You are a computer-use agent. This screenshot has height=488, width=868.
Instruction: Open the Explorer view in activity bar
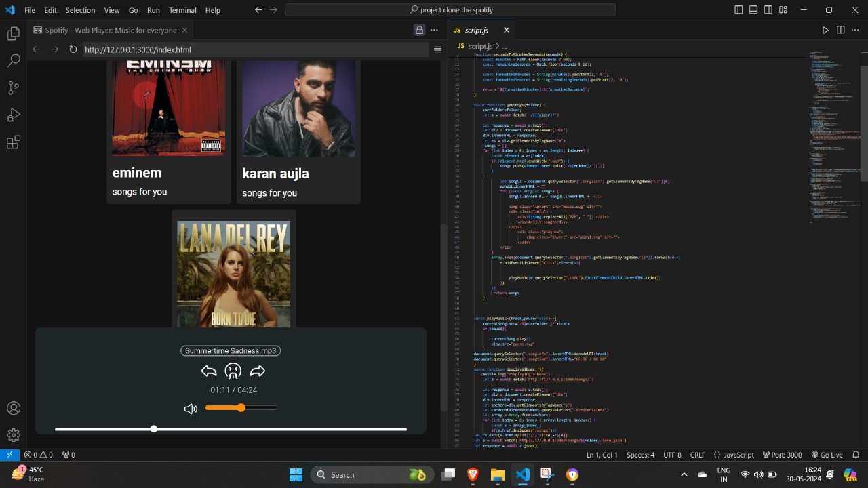tap(13, 33)
